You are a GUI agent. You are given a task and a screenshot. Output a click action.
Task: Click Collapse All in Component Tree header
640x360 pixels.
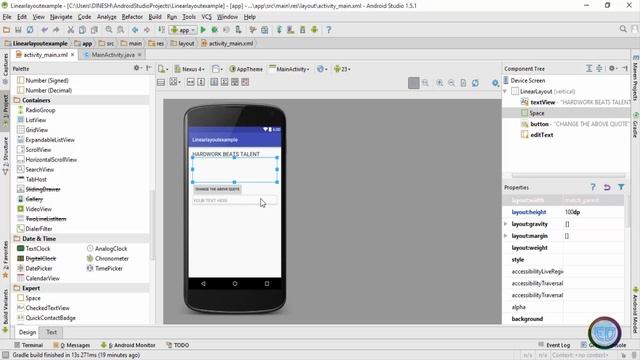pyautogui.click(x=599, y=69)
